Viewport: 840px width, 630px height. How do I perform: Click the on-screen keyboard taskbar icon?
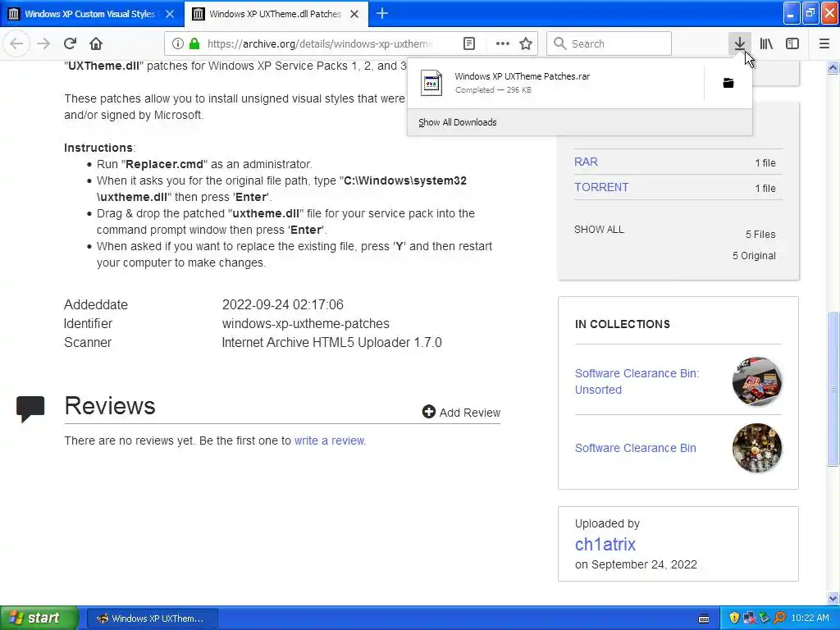pyautogui.click(x=704, y=619)
